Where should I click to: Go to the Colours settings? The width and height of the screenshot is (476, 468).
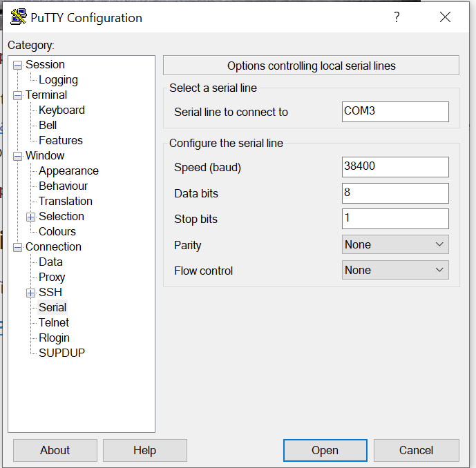[x=57, y=231]
